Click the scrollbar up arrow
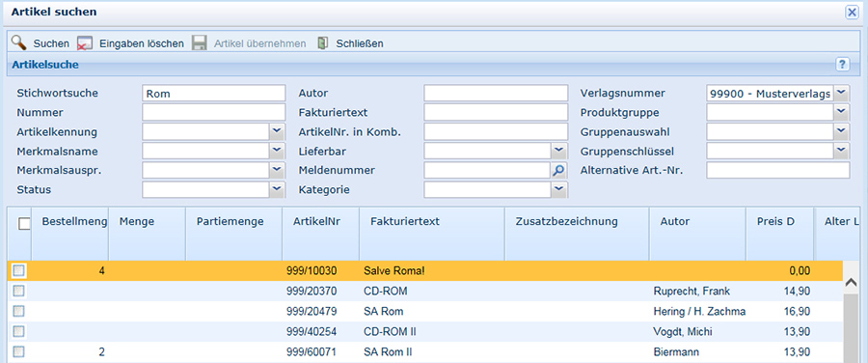Viewport: 868px width, 363px height. click(852, 282)
